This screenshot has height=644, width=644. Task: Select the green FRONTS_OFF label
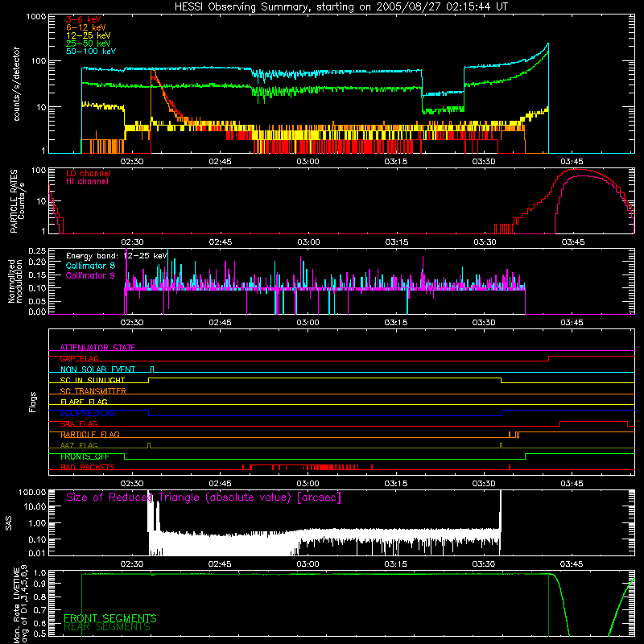coord(85,456)
